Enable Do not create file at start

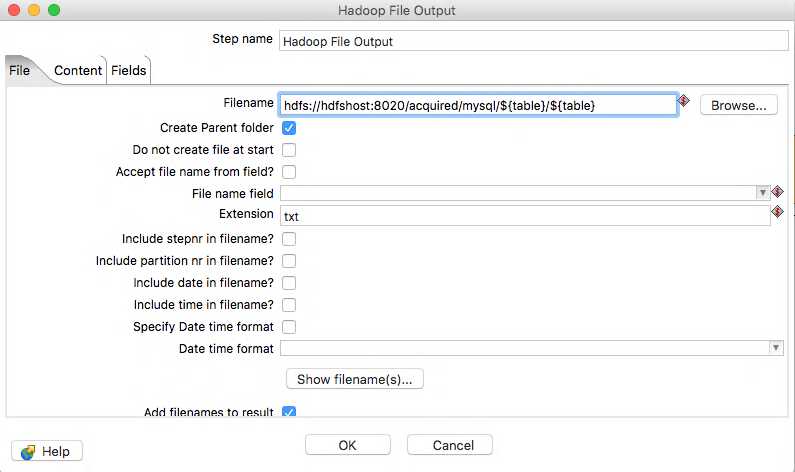289,150
